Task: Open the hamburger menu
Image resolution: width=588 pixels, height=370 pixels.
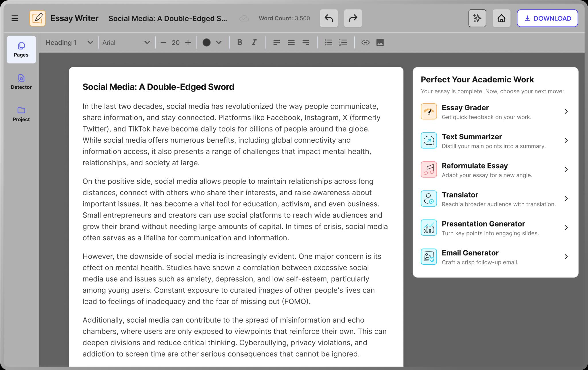Action: 15,18
